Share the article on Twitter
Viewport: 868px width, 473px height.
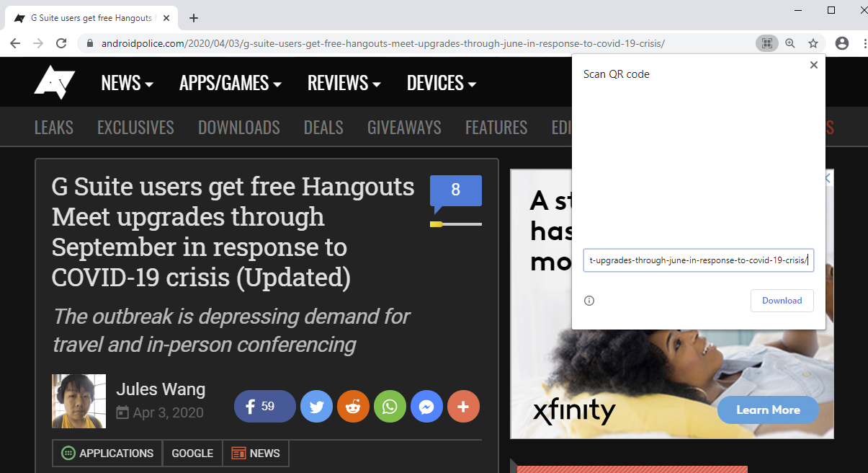tap(316, 407)
